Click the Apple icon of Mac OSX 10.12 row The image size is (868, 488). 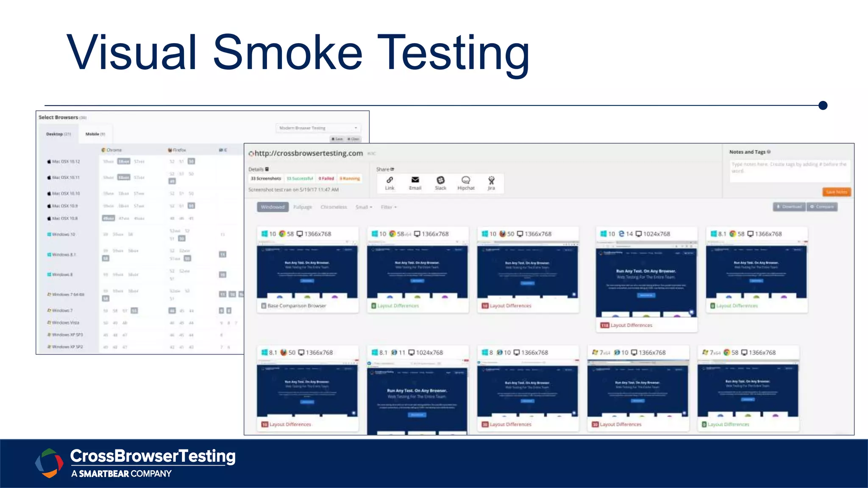(49, 161)
